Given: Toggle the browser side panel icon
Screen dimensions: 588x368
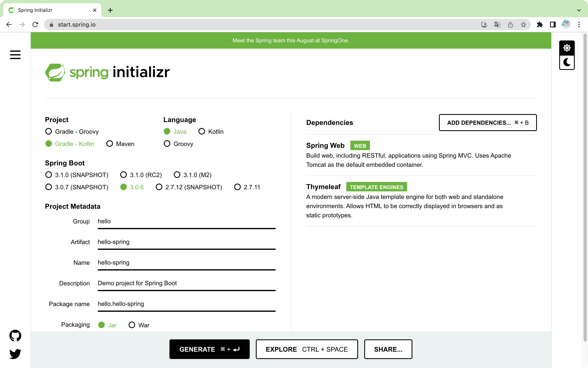Looking at the screenshot, I should pos(553,25).
